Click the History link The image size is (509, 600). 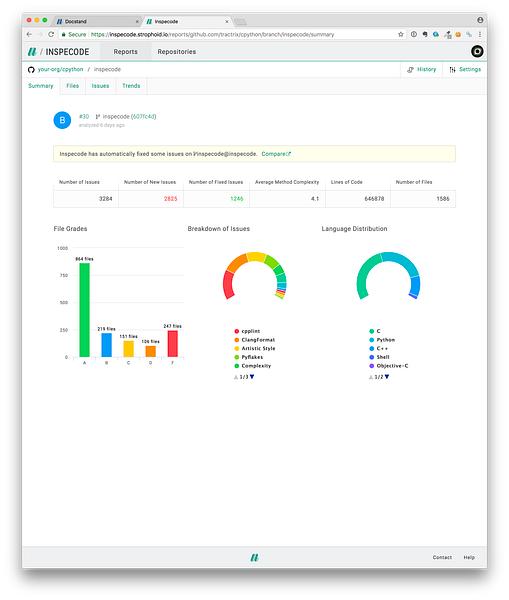click(x=426, y=69)
